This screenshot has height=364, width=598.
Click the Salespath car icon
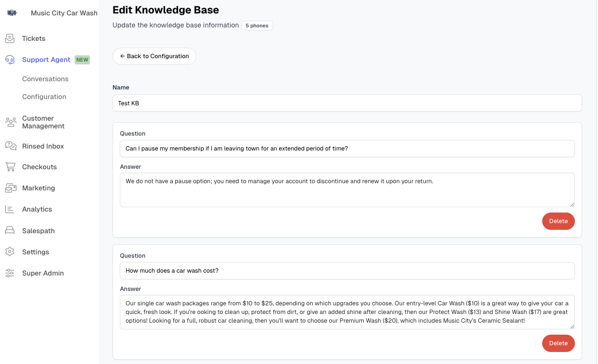pos(10,231)
